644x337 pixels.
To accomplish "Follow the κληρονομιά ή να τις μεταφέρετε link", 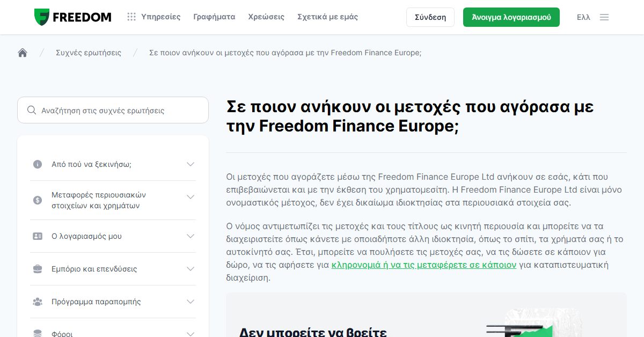I will (424, 265).
